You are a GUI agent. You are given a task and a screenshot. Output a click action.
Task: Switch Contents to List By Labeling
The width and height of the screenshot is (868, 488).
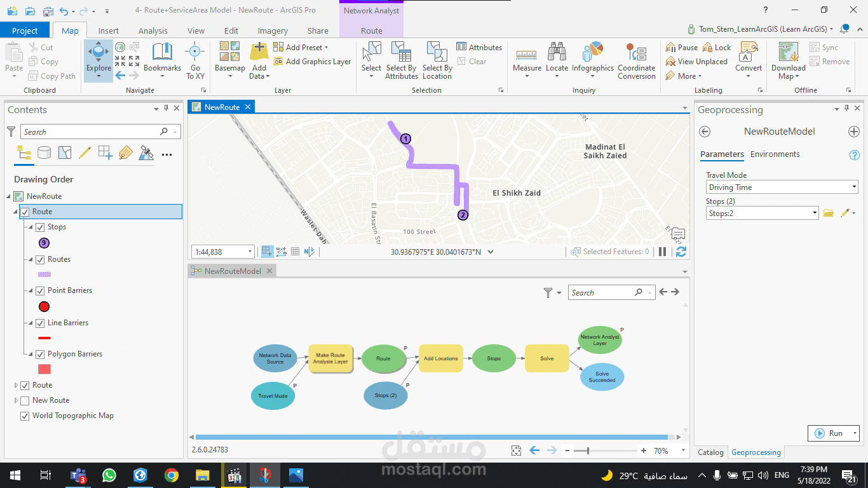coord(125,152)
